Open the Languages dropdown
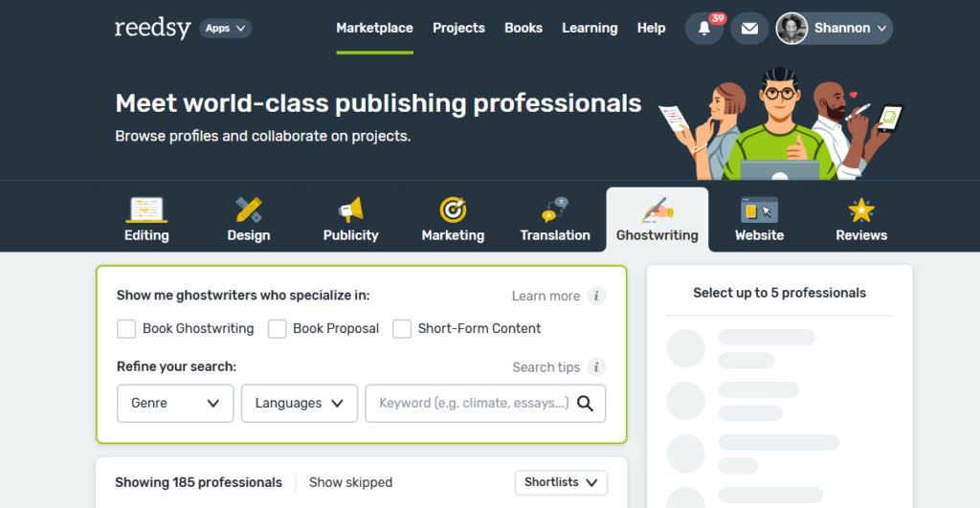The height and width of the screenshot is (508, 980). [x=299, y=403]
